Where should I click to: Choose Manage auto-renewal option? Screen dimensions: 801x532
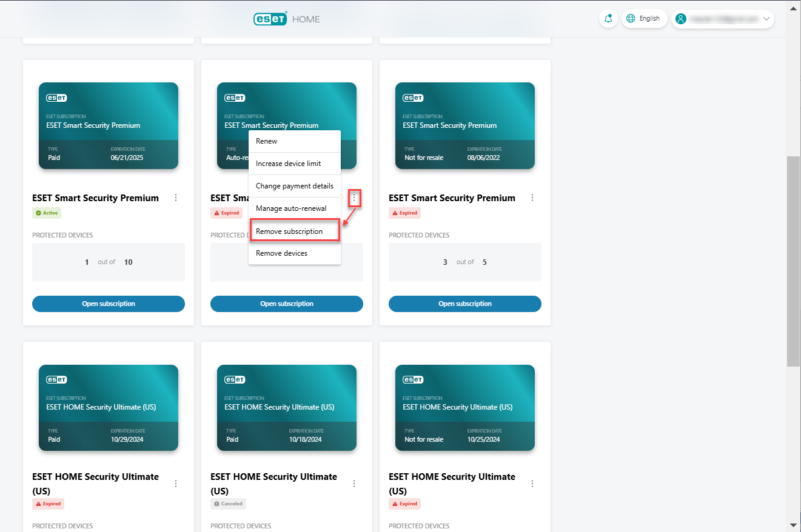tap(295, 208)
